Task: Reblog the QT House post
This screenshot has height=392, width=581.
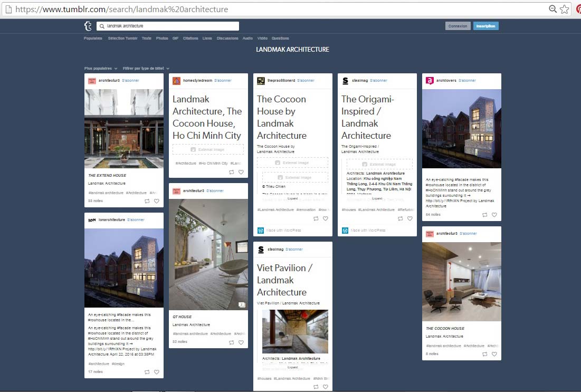Action: point(232,343)
